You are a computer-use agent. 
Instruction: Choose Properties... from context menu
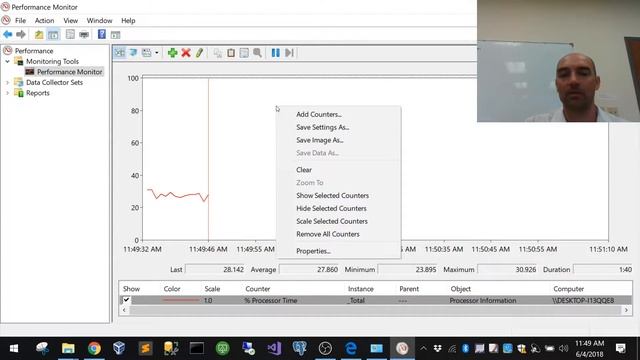[x=313, y=251]
